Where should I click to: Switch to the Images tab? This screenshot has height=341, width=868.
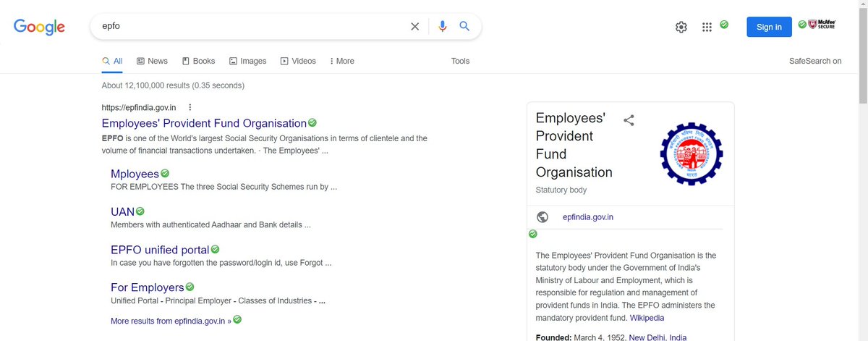pyautogui.click(x=247, y=61)
